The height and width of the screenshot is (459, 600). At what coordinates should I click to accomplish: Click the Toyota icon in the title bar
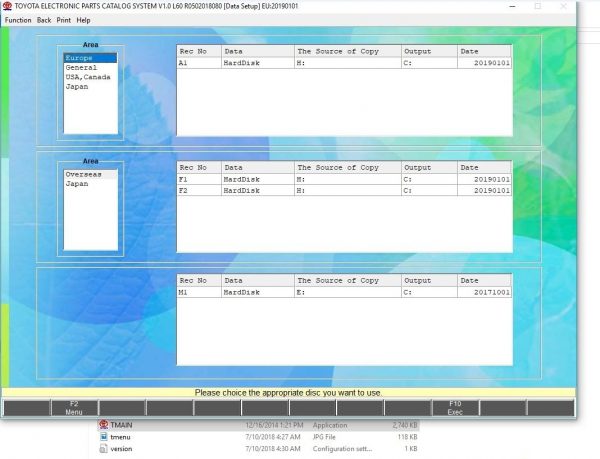pyautogui.click(x=7, y=6)
